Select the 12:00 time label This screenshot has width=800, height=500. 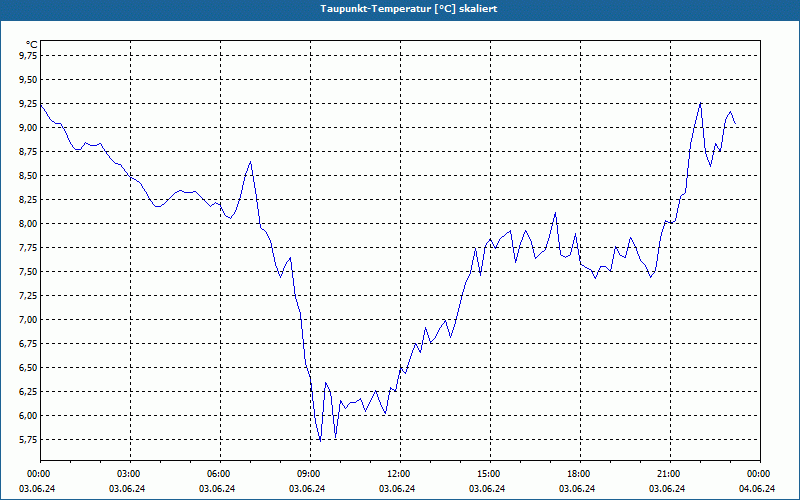(397, 474)
